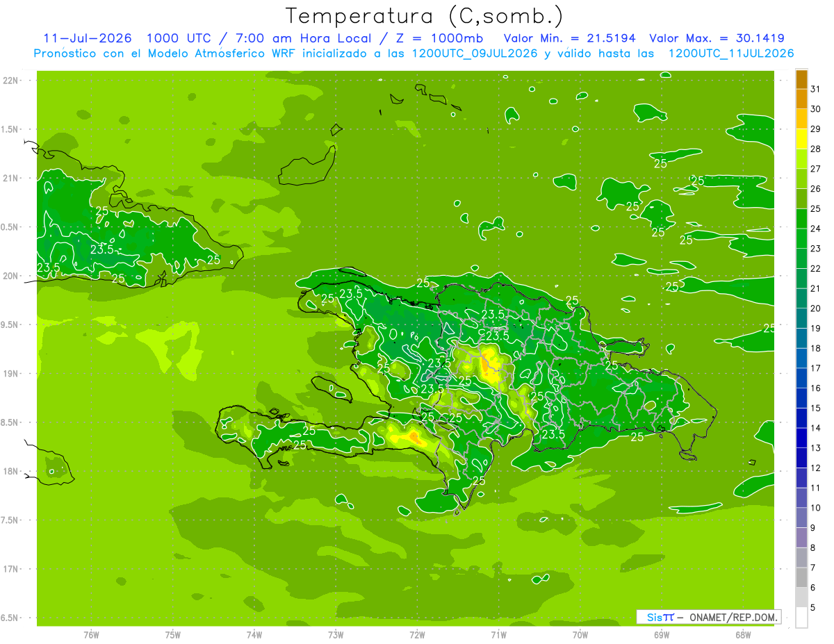
Task: Click the color scale label '15'
Action: click(x=816, y=408)
